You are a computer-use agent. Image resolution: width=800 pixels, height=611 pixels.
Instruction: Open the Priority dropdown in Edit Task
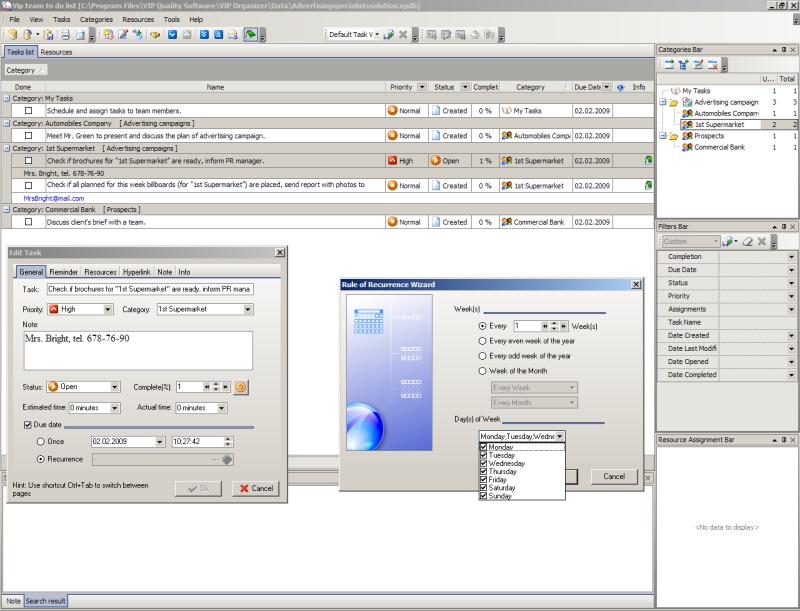click(108, 310)
